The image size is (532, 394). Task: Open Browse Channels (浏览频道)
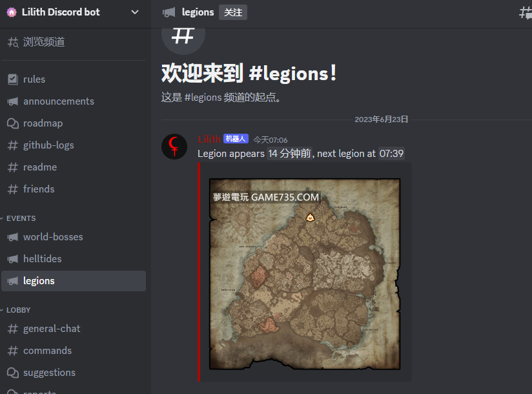coord(74,42)
